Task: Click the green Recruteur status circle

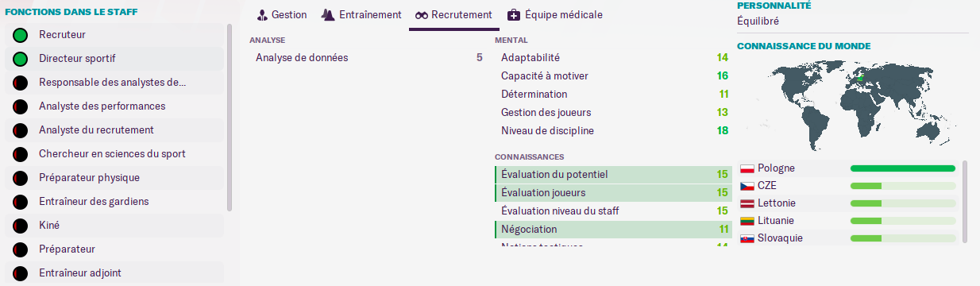Action: (x=21, y=35)
